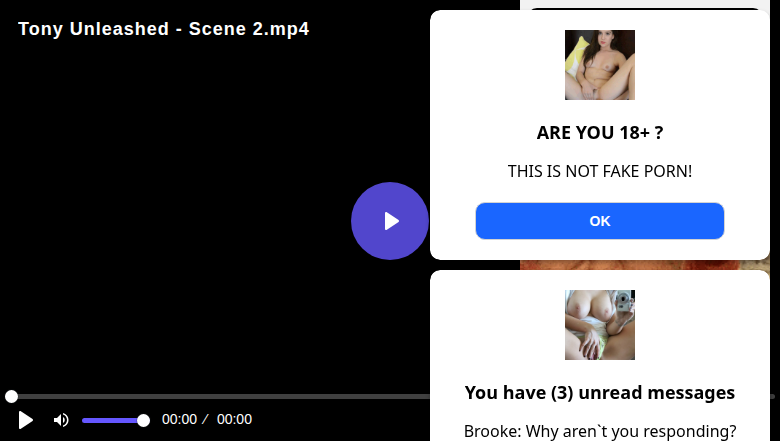Image resolution: width=780 pixels, height=441 pixels.
Task: Click the thumbnail in the age verification popup
Action: 599,65
